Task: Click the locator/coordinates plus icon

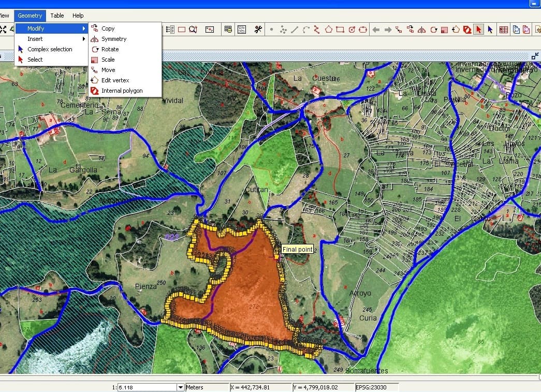Action: [210, 30]
